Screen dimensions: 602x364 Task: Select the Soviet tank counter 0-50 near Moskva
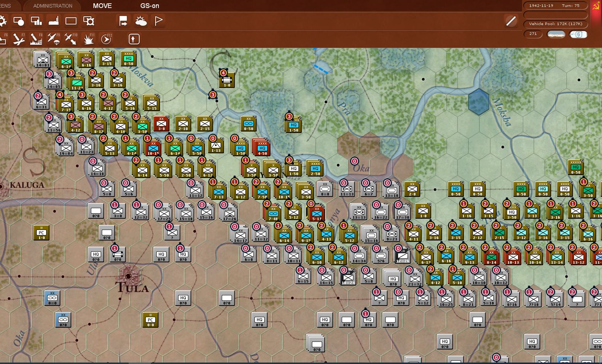coord(249,124)
